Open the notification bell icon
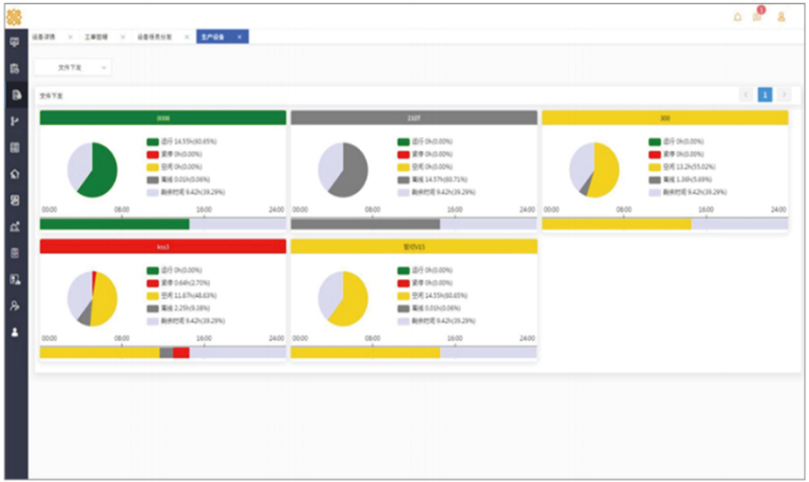This screenshot has width=809, height=482. (x=738, y=18)
